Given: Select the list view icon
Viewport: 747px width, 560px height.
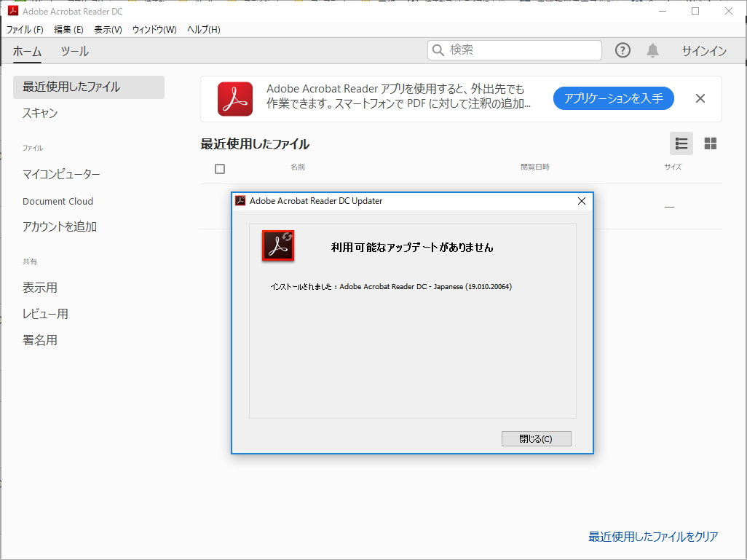Looking at the screenshot, I should 681,143.
